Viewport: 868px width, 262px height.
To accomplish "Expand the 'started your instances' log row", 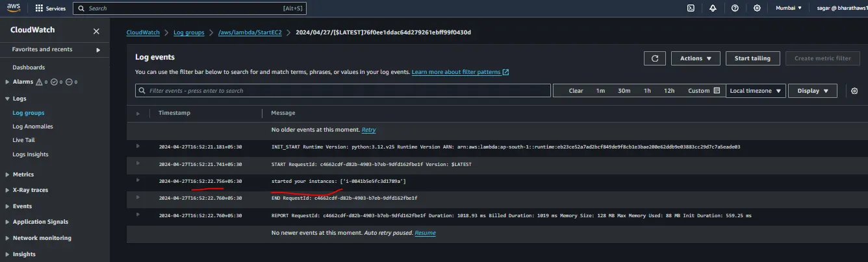I will (x=138, y=181).
